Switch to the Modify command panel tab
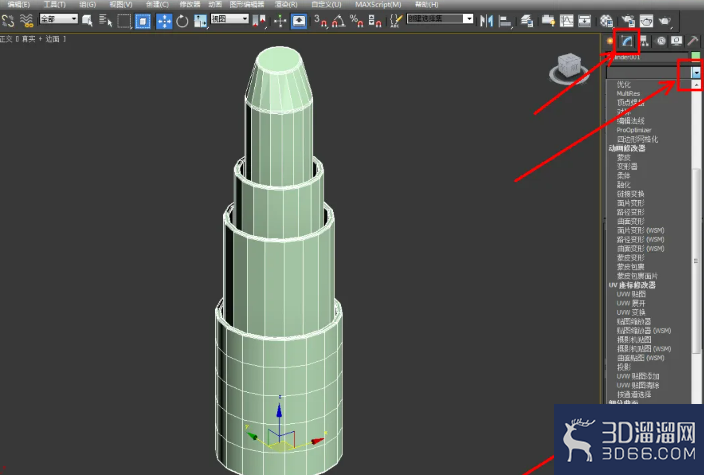This screenshot has height=475, width=704. (x=627, y=41)
